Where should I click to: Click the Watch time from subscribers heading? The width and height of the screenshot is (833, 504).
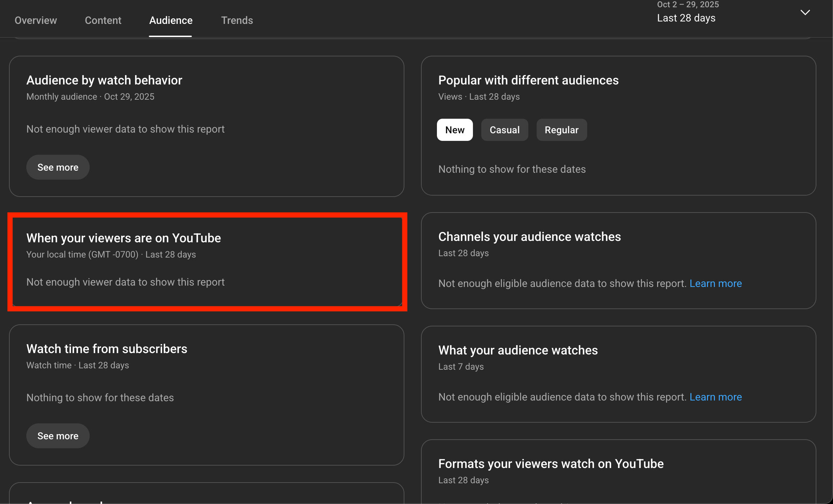pyautogui.click(x=107, y=349)
